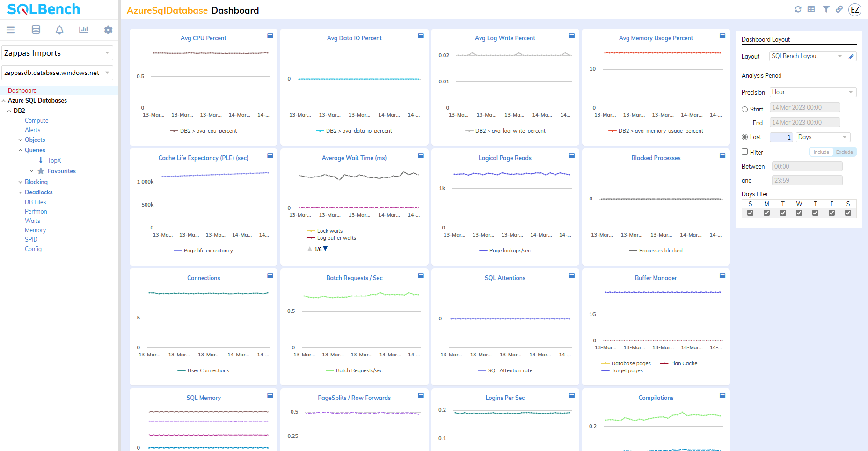Minimize the Average Wait Time panel
This screenshot has height=451, width=868.
pos(421,156)
